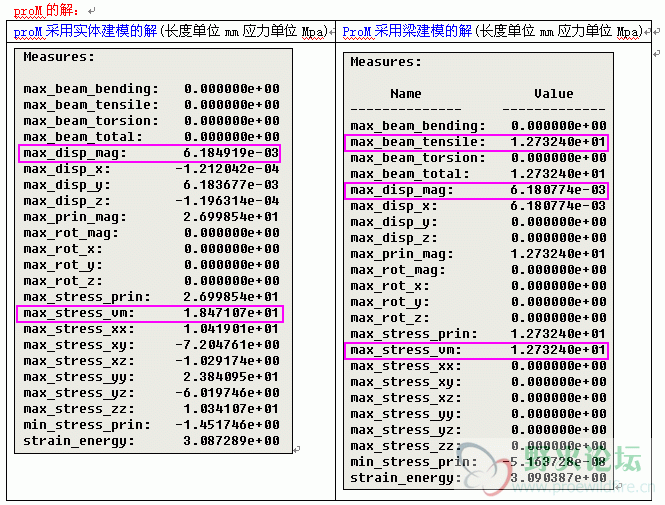The height and width of the screenshot is (505, 665).
Task: Click "max_beam_torsion:" label in the solid-model table
Action: coord(91,121)
